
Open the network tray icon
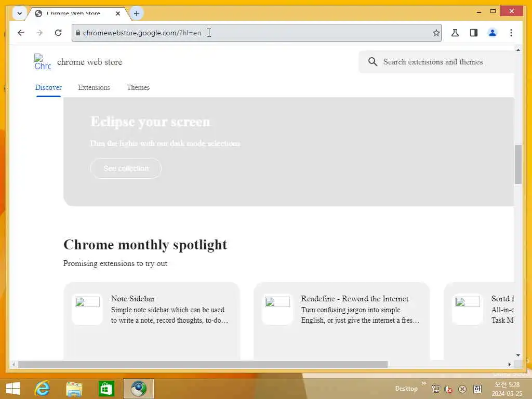click(x=436, y=389)
